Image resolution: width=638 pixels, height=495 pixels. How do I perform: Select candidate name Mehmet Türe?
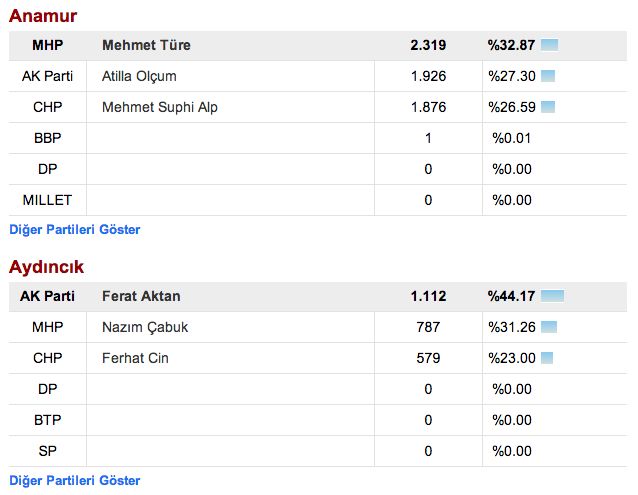[146, 45]
